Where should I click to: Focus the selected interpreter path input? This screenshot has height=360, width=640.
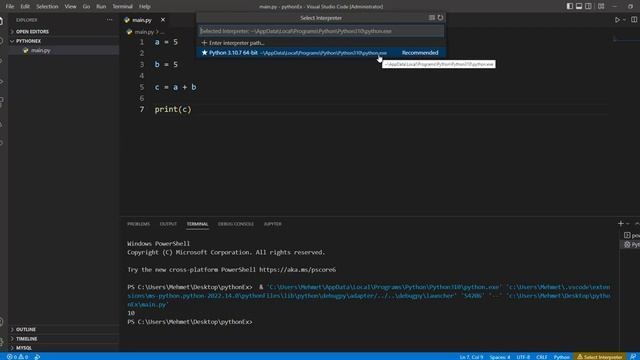click(321, 31)
